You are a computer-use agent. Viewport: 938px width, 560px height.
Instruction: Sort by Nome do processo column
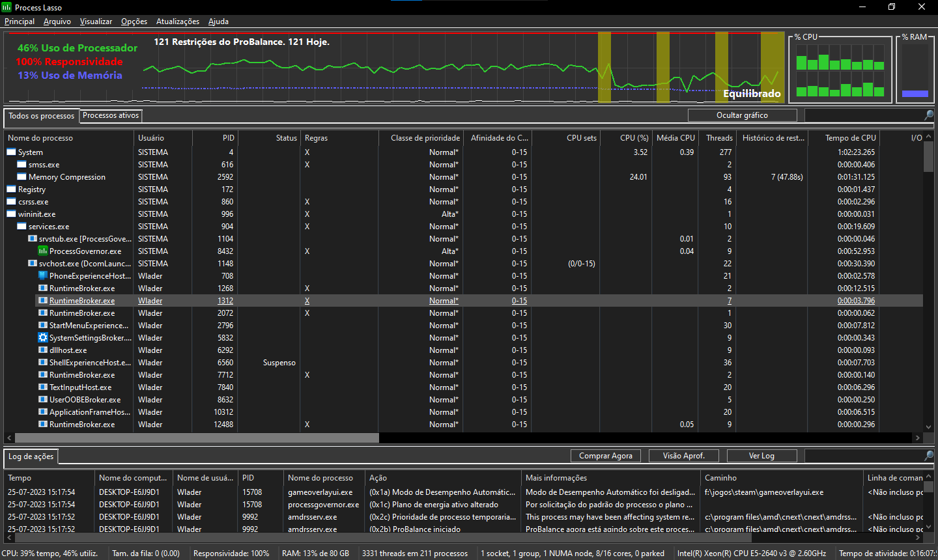click(x=68, y=138)
